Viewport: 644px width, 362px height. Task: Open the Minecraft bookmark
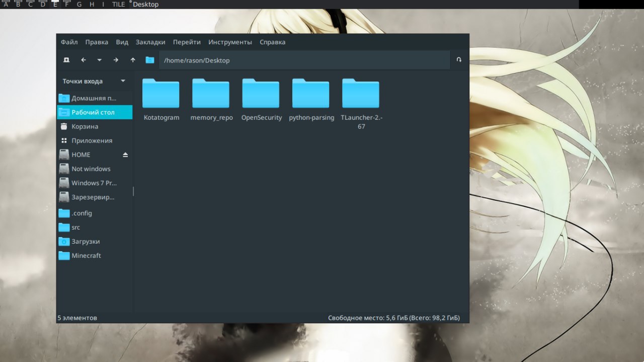pyautogui.click(x=95, y=255)
